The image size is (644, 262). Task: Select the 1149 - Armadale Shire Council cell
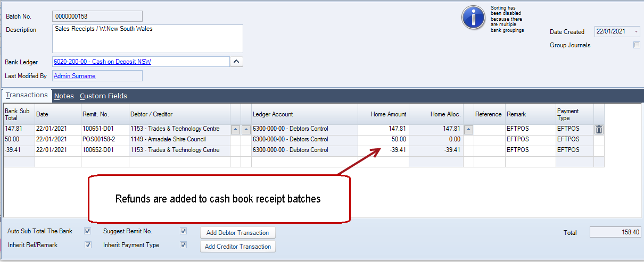coord(179,140)
